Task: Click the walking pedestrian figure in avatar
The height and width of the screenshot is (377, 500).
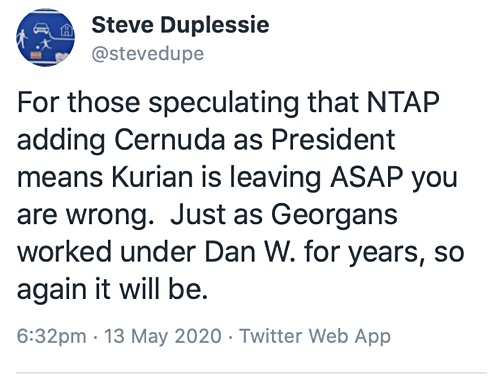Action: (22, 39)
